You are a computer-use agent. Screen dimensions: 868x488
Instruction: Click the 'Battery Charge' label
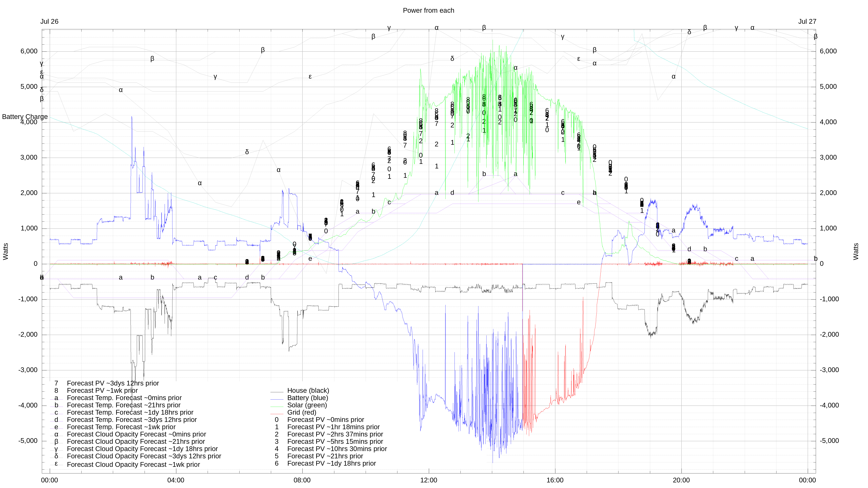(x=25, y=117)
